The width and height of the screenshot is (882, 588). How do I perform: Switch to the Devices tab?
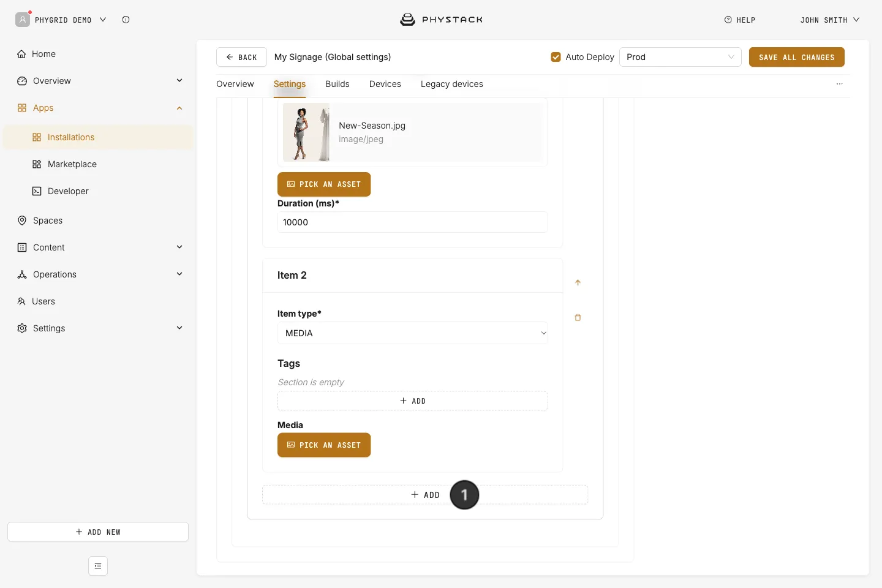[x=385, y=84]
